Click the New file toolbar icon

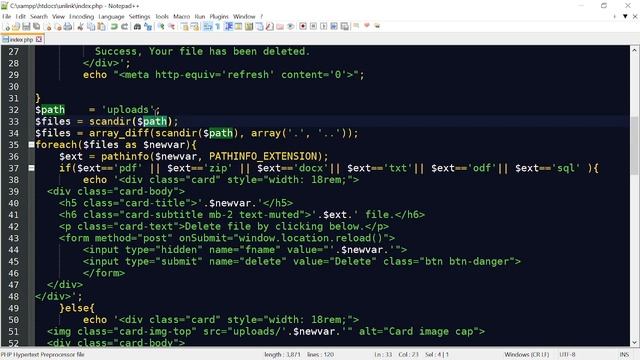click(7, 27)
